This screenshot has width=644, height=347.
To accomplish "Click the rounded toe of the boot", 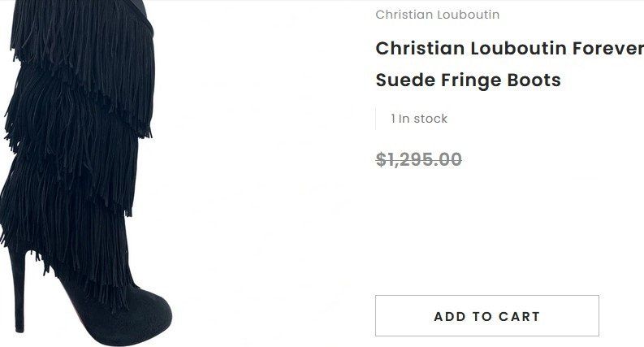I will coord(150,313).
